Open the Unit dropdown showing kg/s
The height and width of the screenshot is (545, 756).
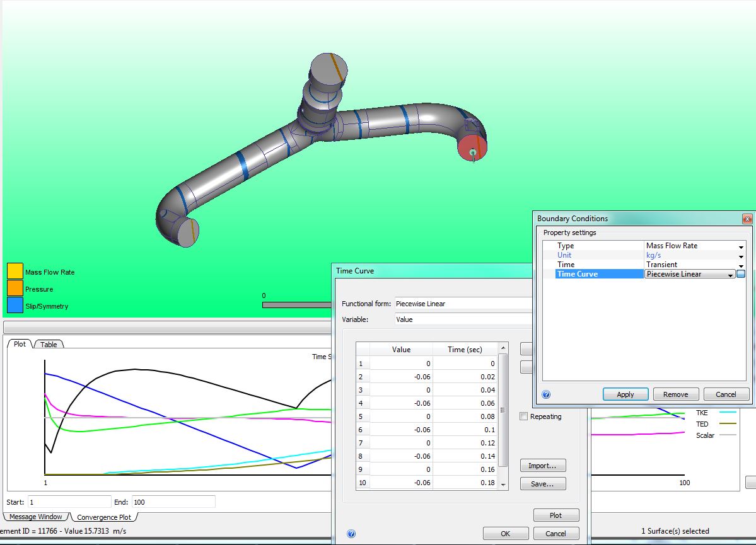[741, 256]
